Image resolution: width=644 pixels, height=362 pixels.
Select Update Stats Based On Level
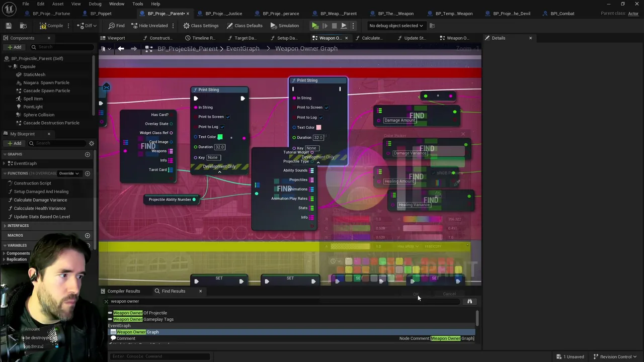click(x=42, y=217)
